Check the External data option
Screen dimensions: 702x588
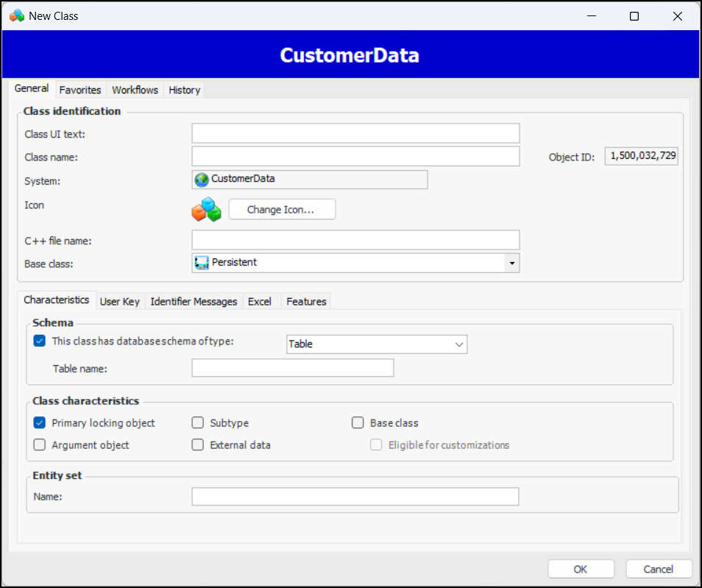pos(197,445)
